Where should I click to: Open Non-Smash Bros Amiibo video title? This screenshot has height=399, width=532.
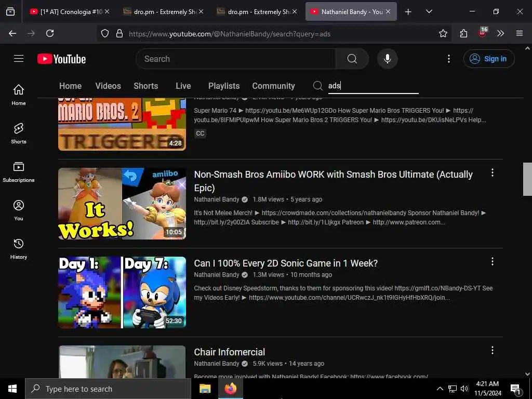tap(333, 181)
